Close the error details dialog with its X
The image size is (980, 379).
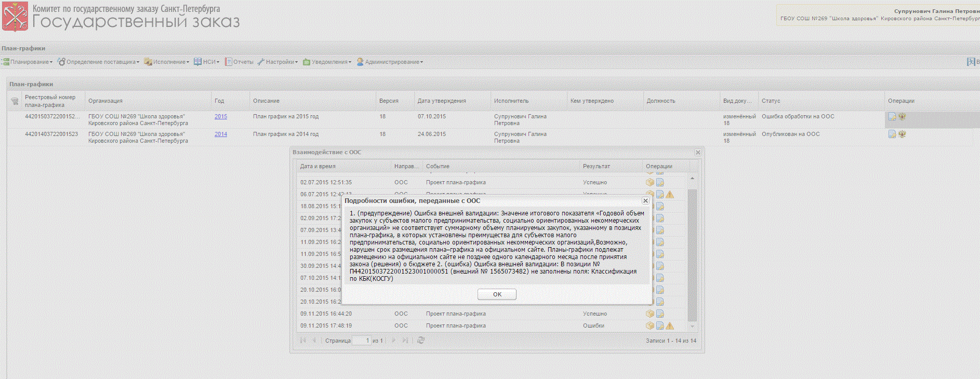coord(645,200)
